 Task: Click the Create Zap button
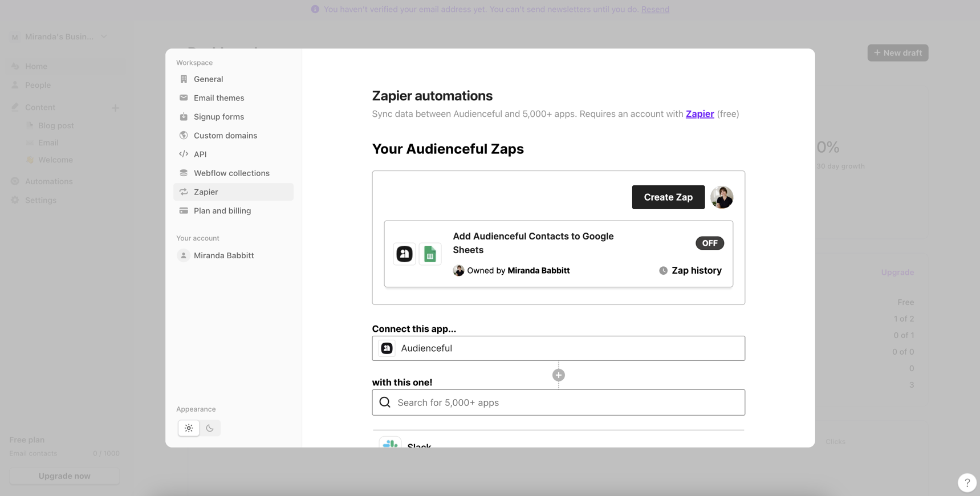pyautogui.click(x=668, y=197)
